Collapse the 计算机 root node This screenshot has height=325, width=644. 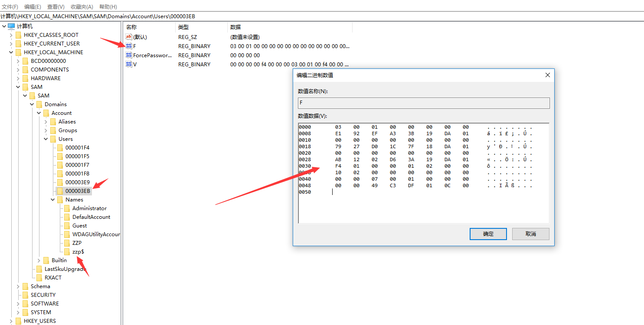(4, 26)
